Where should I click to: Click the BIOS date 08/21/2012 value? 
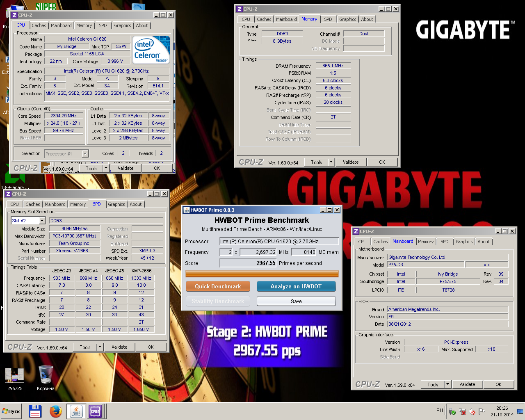click(x=447, y=324)
